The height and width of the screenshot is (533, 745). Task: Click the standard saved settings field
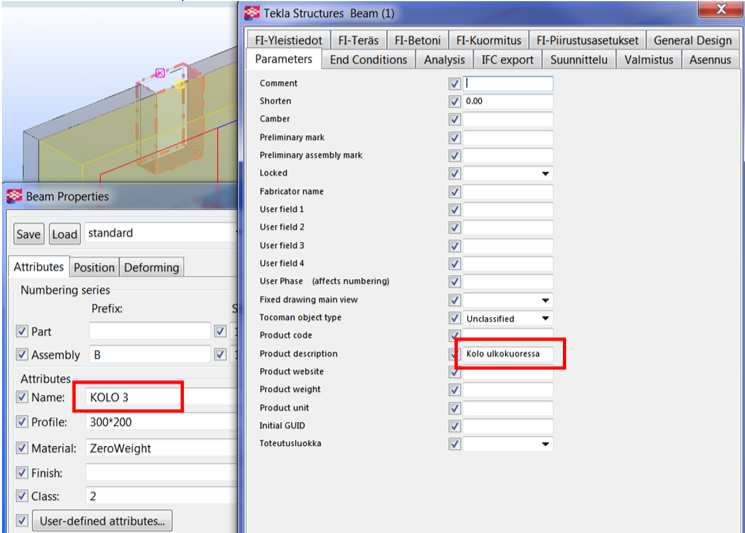(161, 233)
